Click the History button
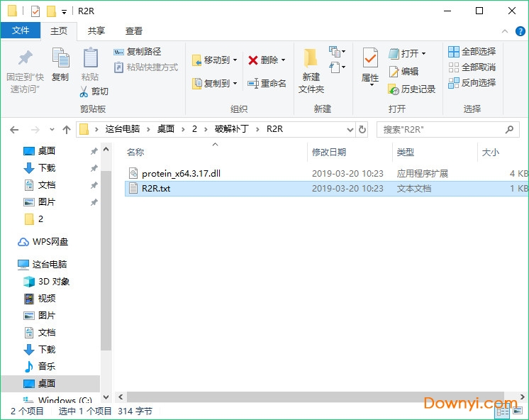The image size is (529, 420). tap(411, 89)
